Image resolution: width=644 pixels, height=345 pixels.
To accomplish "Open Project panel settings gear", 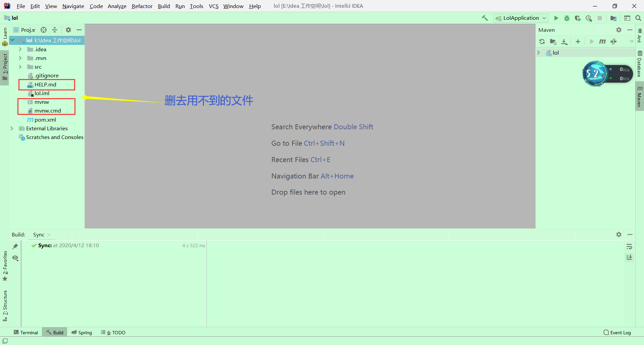I will click(68, 30).
